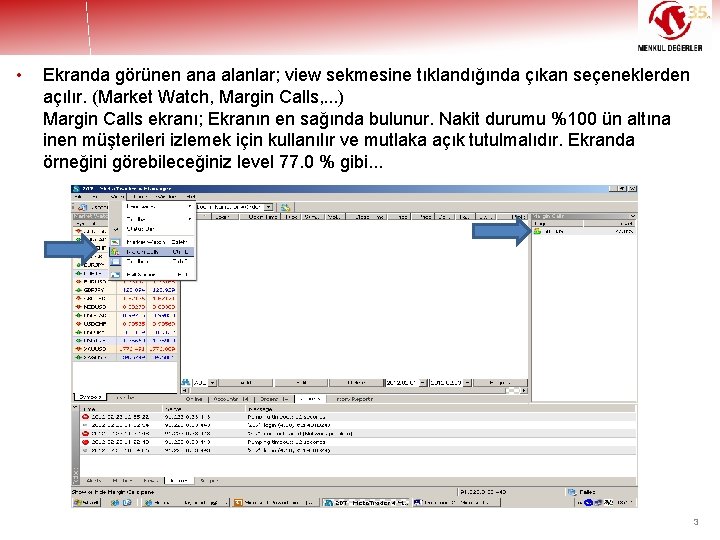Open the first date field dropdown arrow
Viewport: 720px width, 540px height.
tap(423, 382)
